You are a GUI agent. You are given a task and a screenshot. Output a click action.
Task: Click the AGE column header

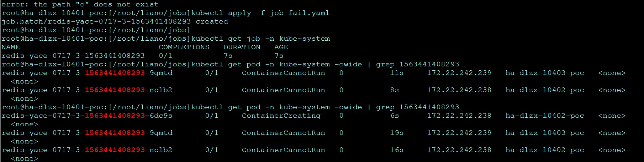[x=281, y=47]
